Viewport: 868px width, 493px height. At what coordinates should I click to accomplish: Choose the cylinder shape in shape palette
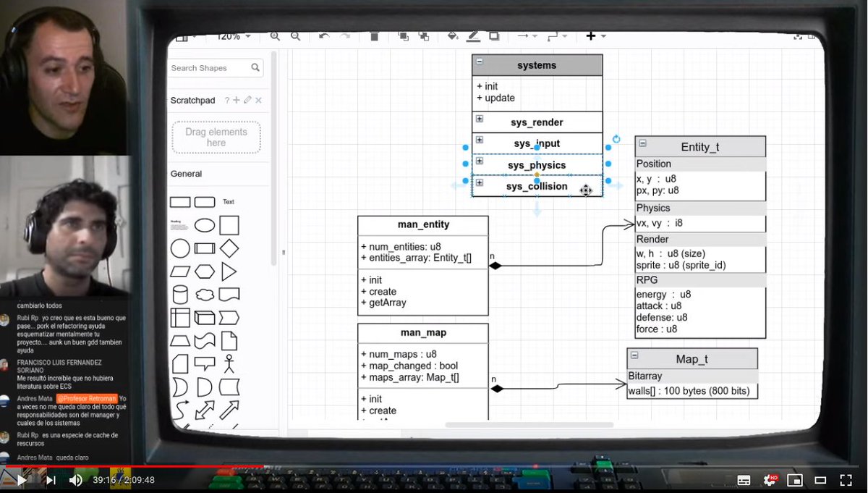tap(180, 295)
